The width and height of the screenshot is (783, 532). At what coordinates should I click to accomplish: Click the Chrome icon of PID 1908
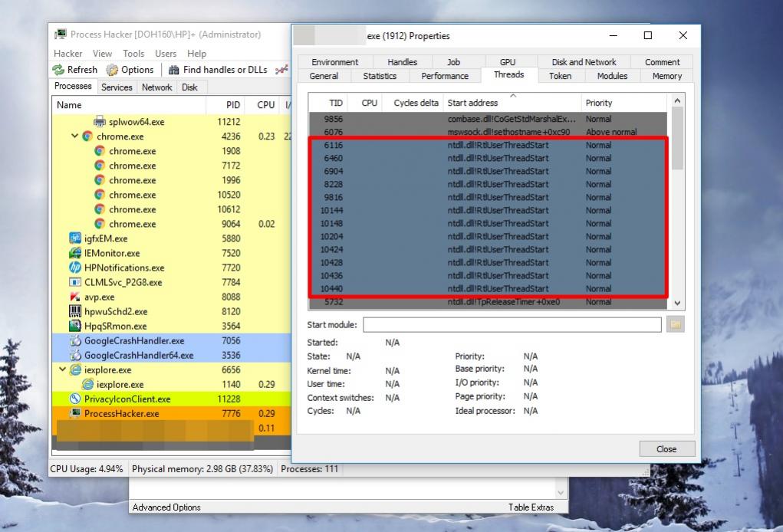pyautogui.click(x=100, y=151)
